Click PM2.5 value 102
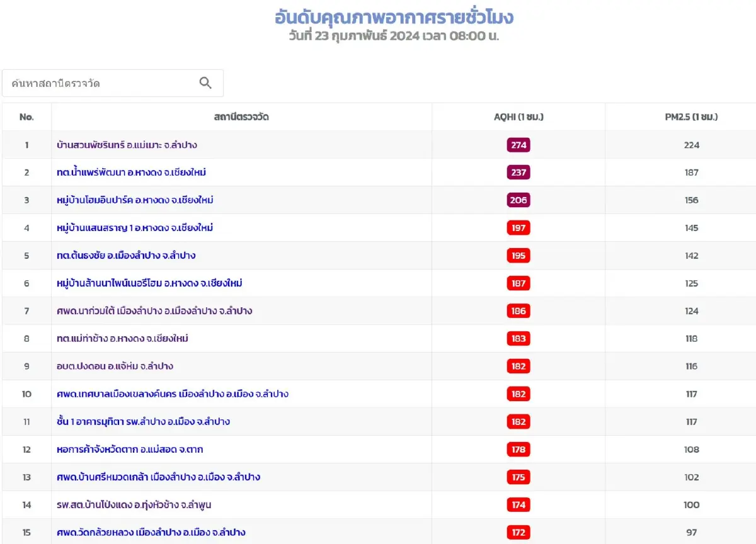 click(692, 477)
